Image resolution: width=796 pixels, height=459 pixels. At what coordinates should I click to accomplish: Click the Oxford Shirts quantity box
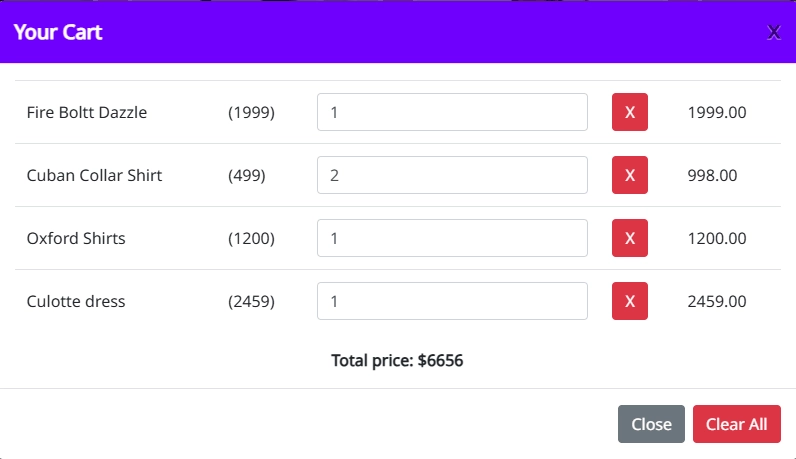point(452,238)
